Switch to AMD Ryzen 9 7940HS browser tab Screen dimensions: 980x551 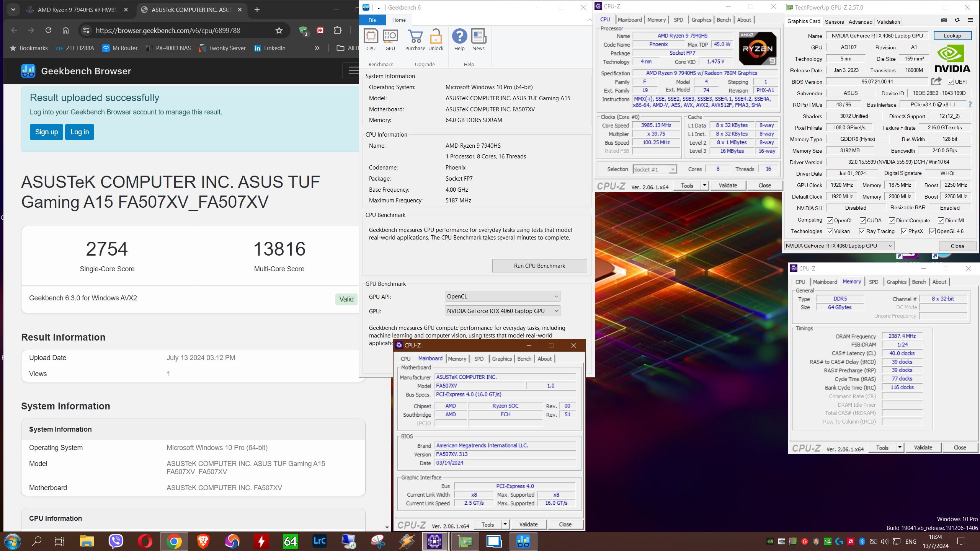pyautogui.click(x=77, y=10)
